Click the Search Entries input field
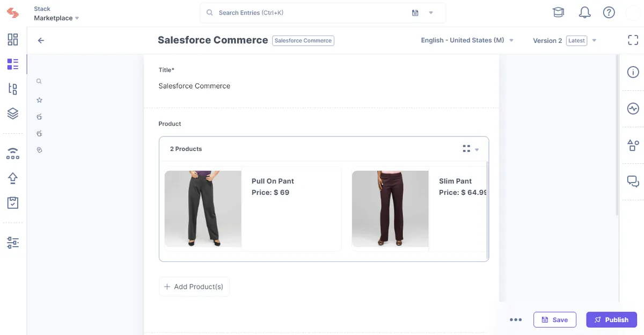The image size is (644, 335). click(323, 13)
